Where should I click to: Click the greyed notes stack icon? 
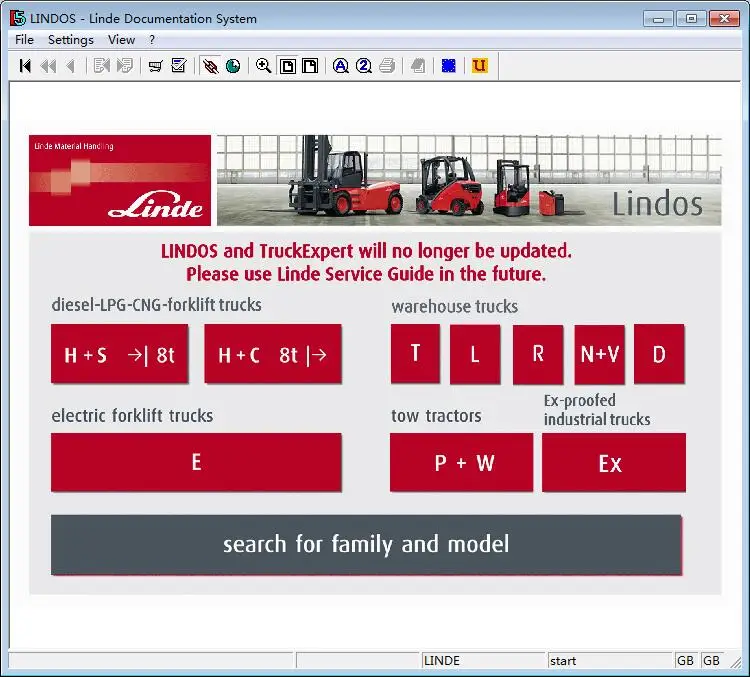point(418,66)
